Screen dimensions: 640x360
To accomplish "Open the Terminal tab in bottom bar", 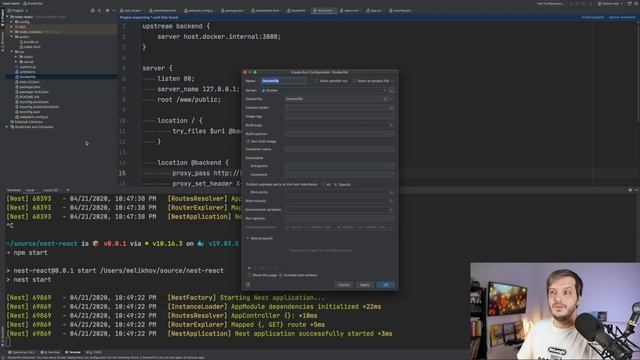I will pyautogui.click(x=73, y=352).
